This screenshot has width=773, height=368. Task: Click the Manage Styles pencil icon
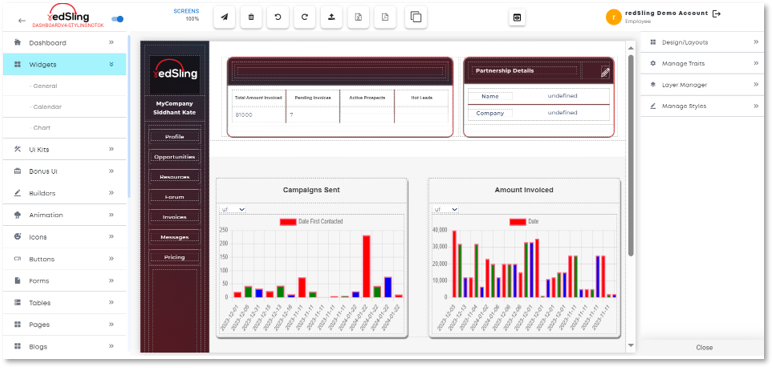point(653,106)
